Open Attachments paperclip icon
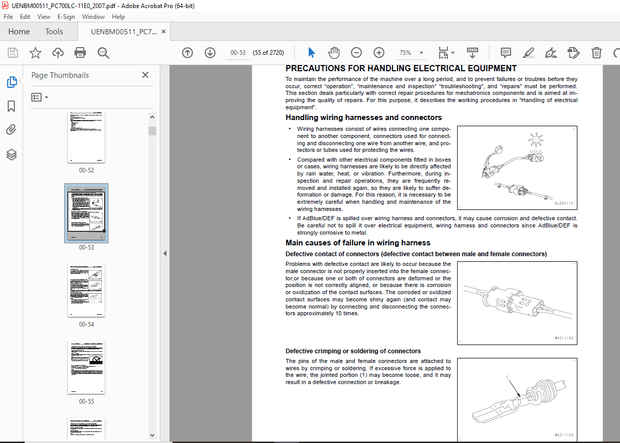Image resolution: width=620 pixels, height=443 pixels. (x=11, y=130)
